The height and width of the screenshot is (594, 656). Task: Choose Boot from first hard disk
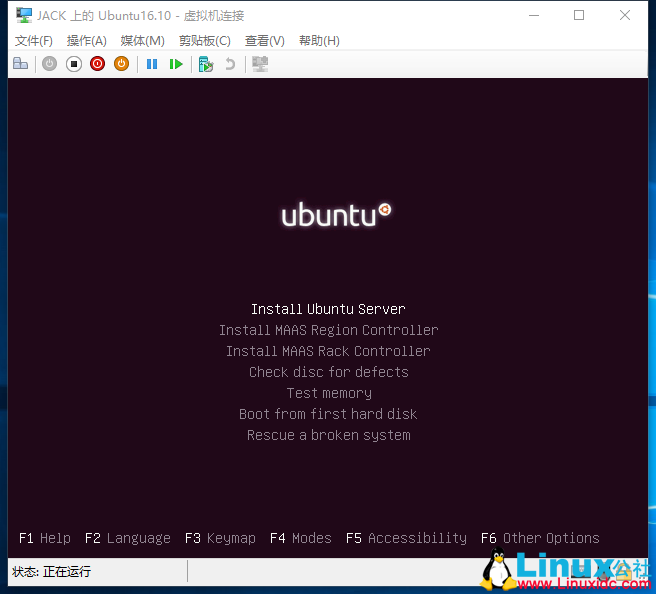coord(328,414)
